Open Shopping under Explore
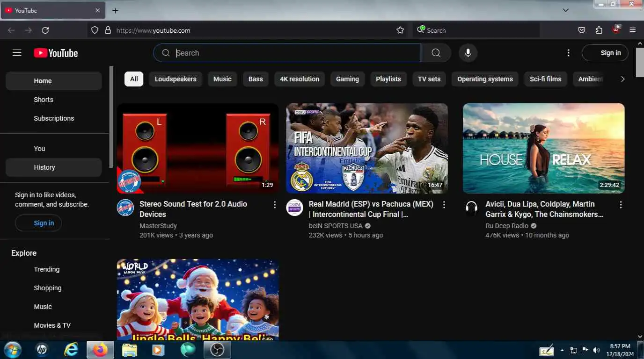644x359 pixels. click(x=54, y=288)
